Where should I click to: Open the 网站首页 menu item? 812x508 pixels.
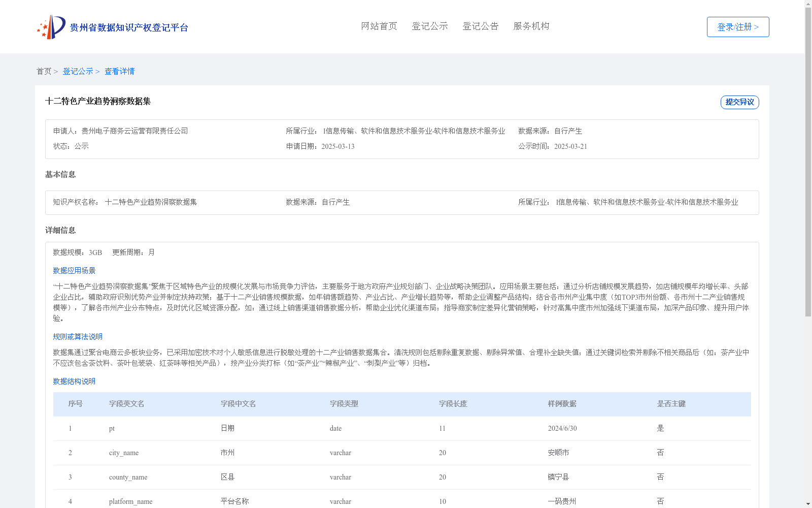pyautogui.click(x=379, y=26)
